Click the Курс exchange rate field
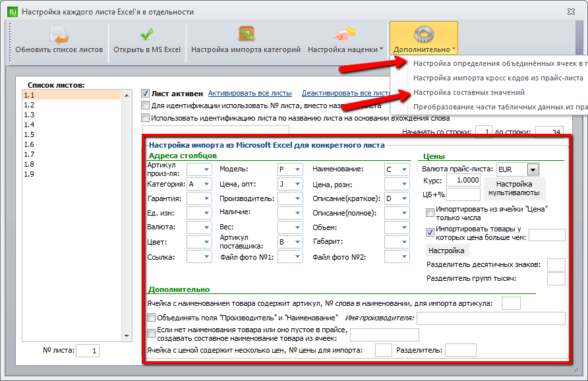Screen dimensions: 588x381 463,180
